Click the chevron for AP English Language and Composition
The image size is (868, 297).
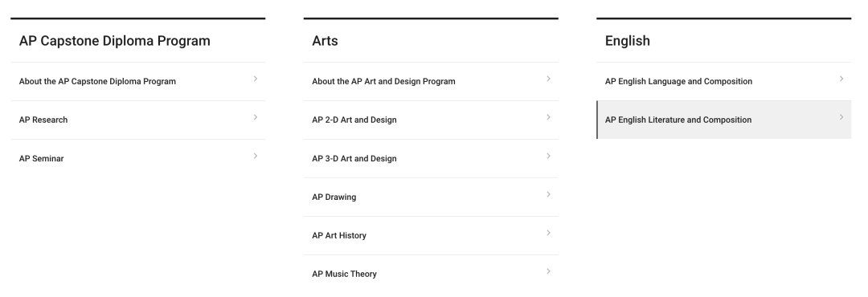pyautogui.click(x=841, y=79)
